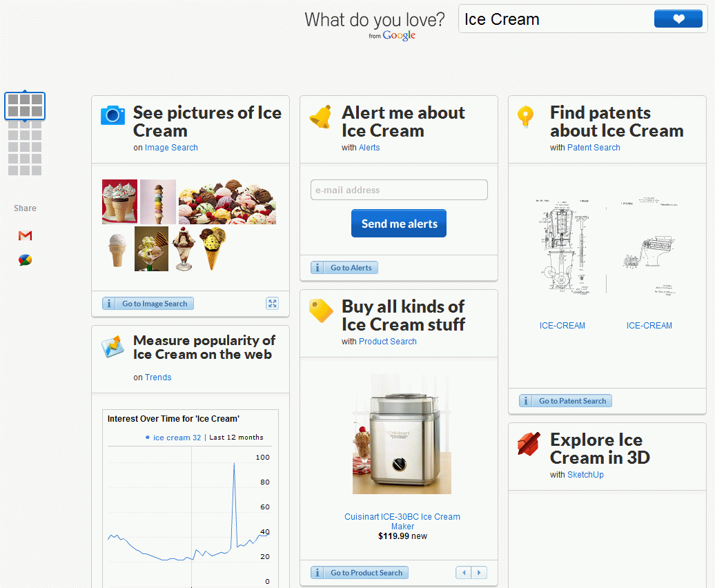Expand the Image Search card
Image resolution: width=715 pixels, height=588 pixels.
[x=272, y=304]
